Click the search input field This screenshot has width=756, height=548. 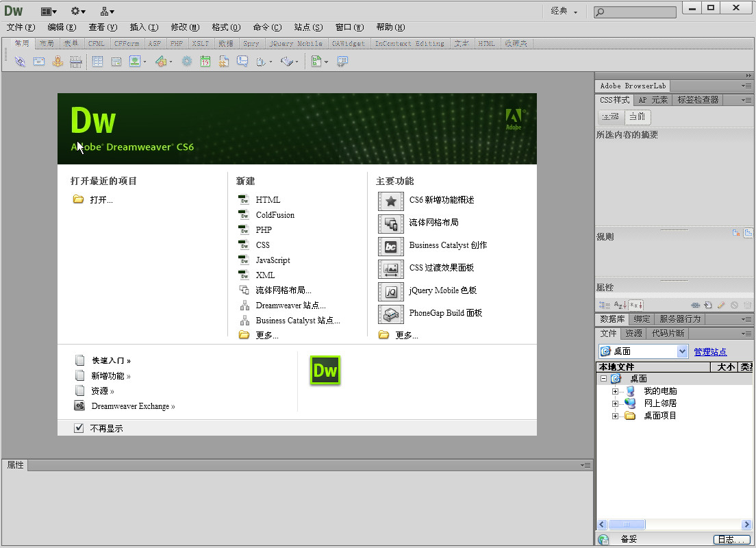tap(635, 12)
